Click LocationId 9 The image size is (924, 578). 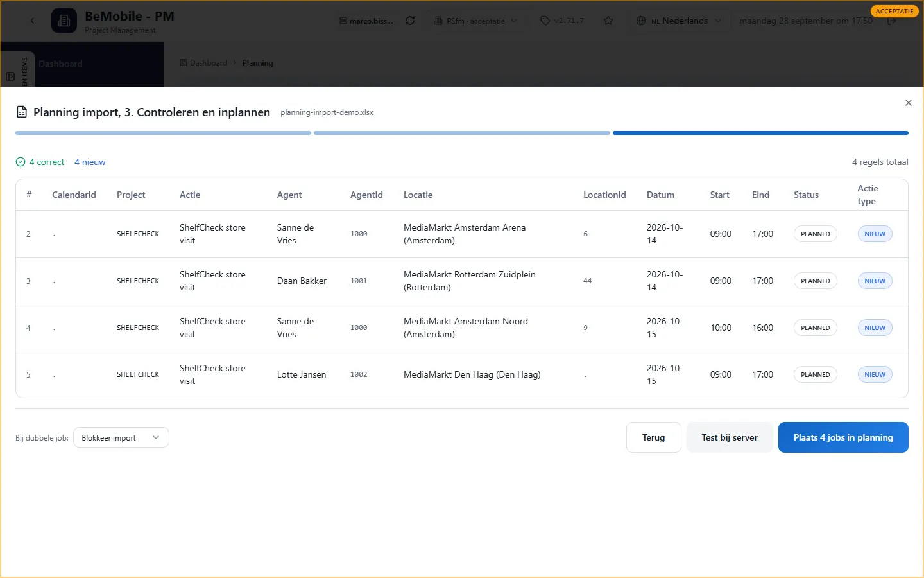tap(585, 328)
